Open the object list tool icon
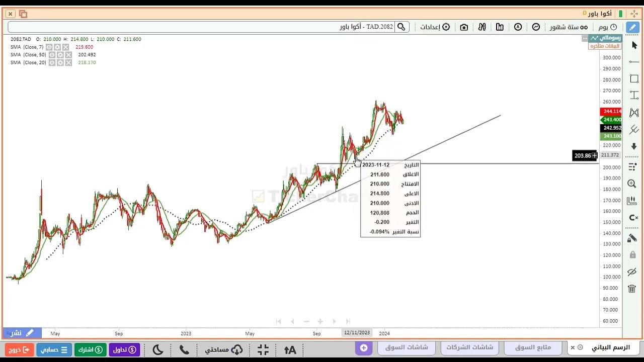 point(633,167)
